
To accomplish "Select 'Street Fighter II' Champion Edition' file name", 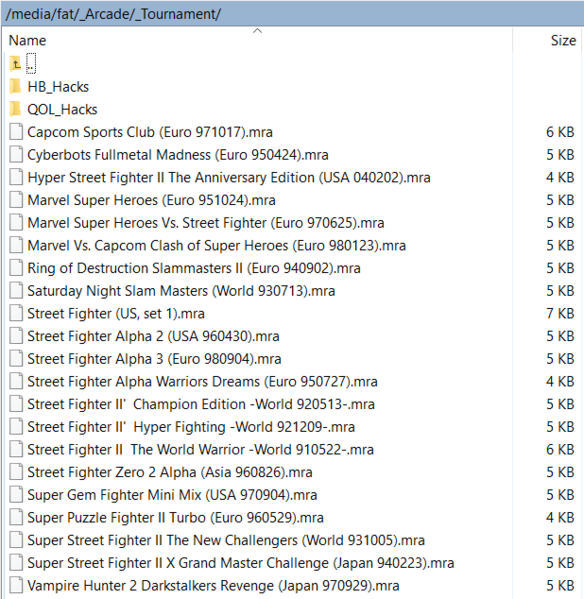I will coord(201,404).
